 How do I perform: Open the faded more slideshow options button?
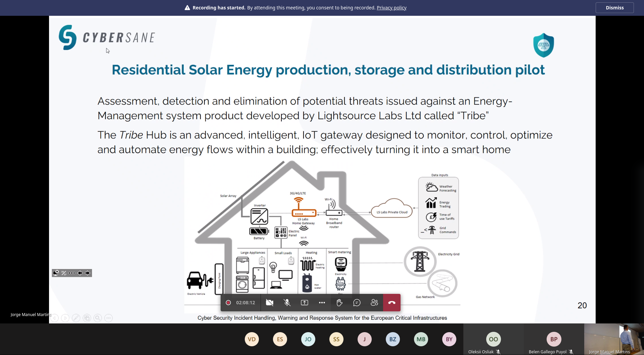(x=108, y=318)
